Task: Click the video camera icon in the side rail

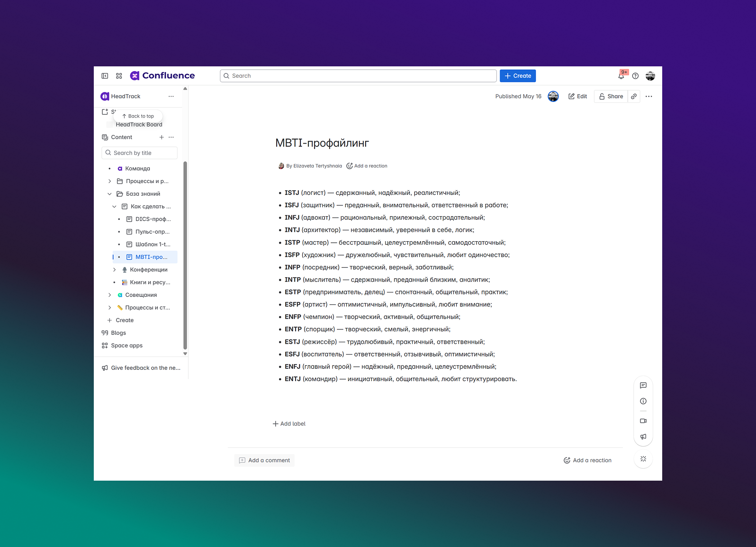Action: tap(643, 421)
